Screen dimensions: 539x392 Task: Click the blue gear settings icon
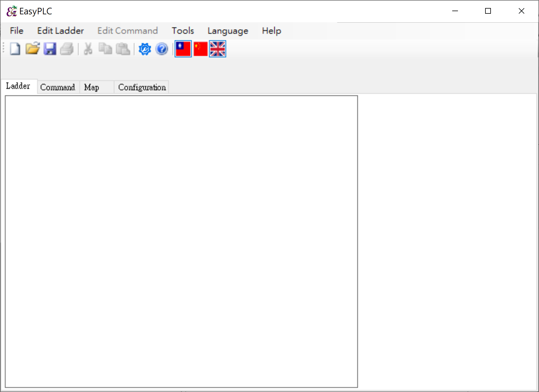(145, 49)
